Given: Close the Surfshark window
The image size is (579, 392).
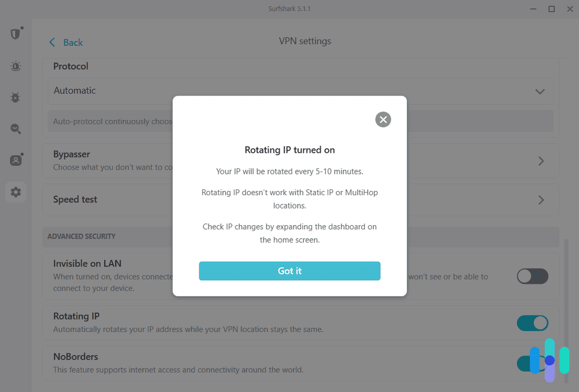Looking at the screenshot, I should [570, 9].
